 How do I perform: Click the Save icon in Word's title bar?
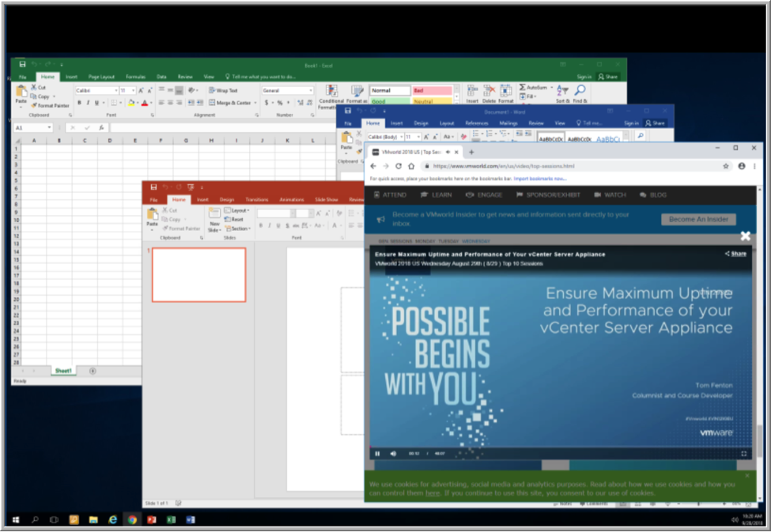[348, 111]
